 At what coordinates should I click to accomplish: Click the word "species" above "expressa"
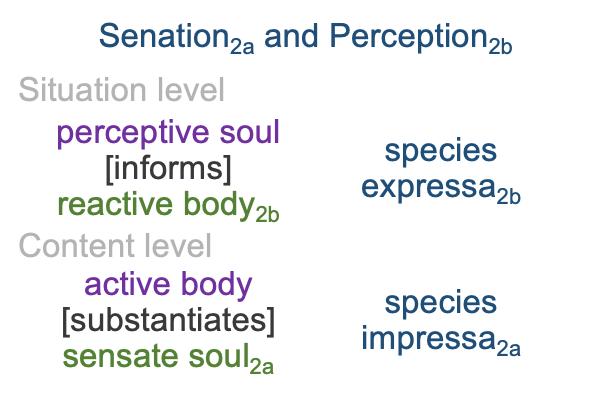441,151
